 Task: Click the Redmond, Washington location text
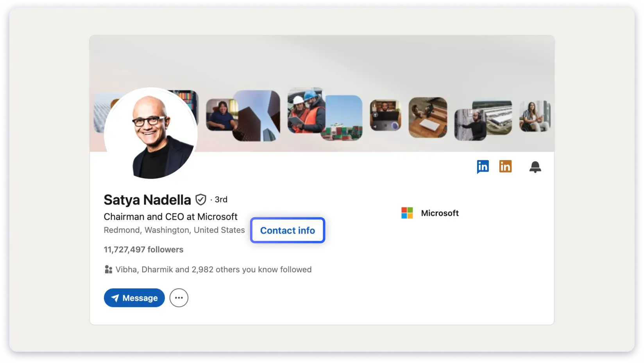(174, 230)
